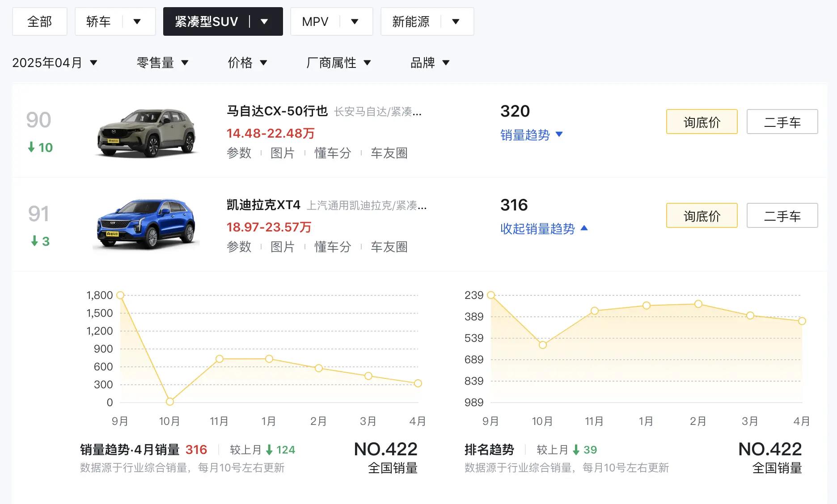Open the 马自达CX-50行也 title link

click(x=277, y=111)
